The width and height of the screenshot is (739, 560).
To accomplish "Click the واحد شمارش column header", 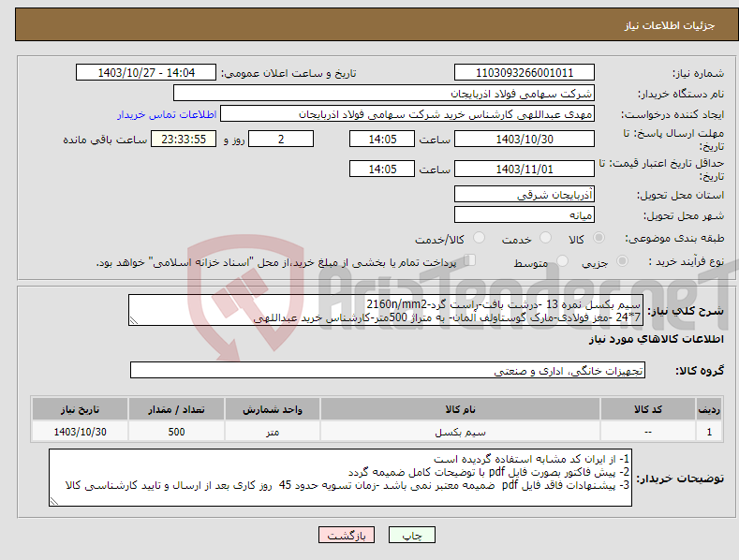I will pos(273,409).
